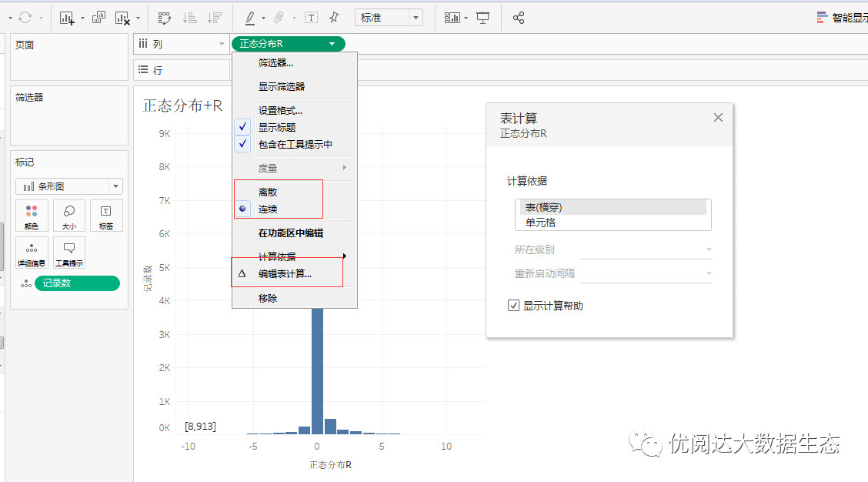Image resolution: width=868 pixels, height=482 pixels.
Task: Open the Size (大小) marks option
Action: click(x=68, y=216)
